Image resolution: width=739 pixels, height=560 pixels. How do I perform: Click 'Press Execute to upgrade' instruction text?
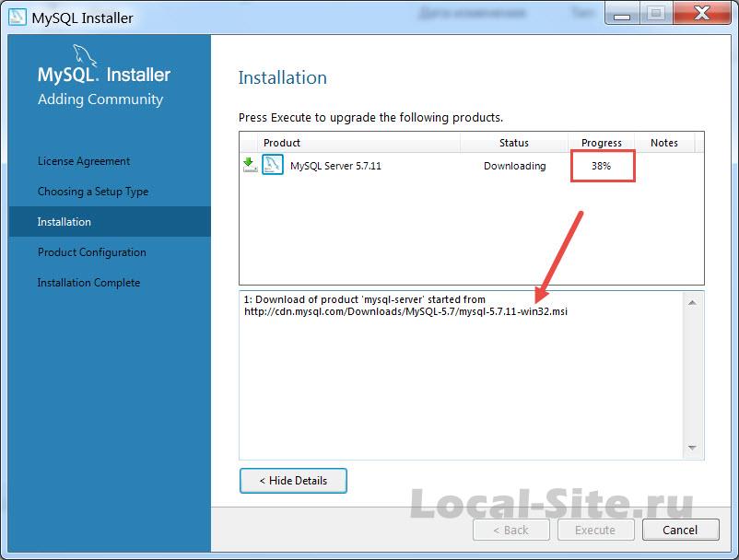pyautogui.click(x=370, y=117)
